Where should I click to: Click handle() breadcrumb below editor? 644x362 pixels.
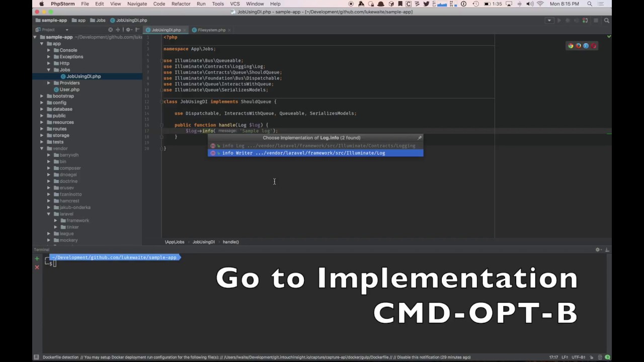230,242
